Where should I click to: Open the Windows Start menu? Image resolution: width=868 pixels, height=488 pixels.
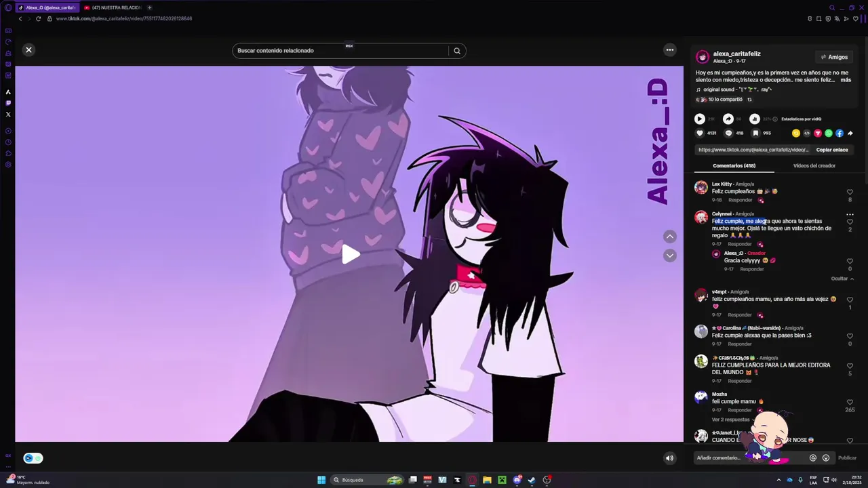(x=321, y=480)
